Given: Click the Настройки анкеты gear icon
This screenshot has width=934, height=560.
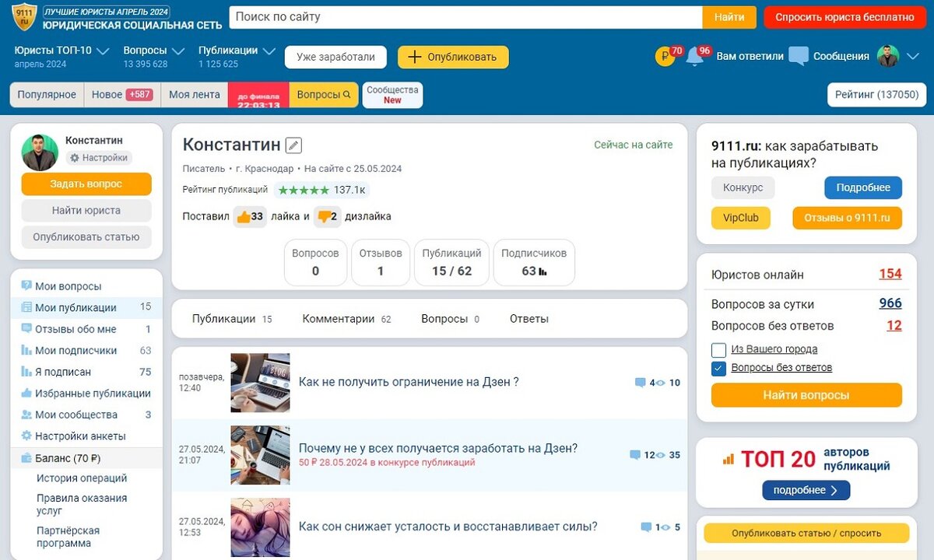Looking at the screenshot, I should (26, 436).
